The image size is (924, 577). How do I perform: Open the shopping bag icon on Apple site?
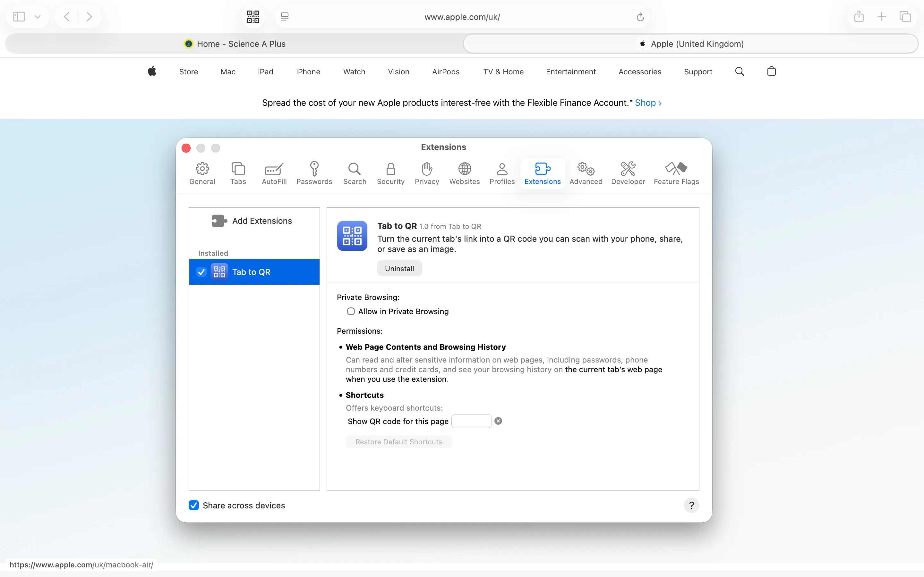(771, 71)
